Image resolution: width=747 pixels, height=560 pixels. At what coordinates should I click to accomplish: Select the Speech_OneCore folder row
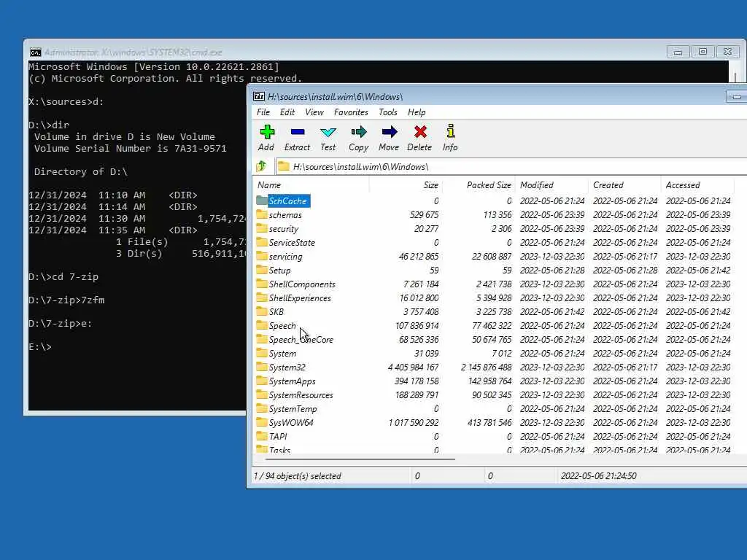coord(494,340)
